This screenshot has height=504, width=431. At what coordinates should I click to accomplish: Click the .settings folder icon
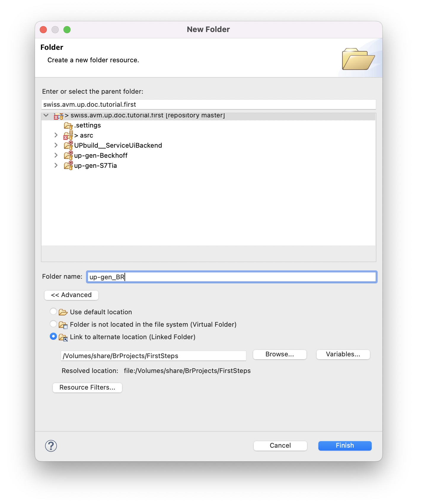[x=68, y=126]
